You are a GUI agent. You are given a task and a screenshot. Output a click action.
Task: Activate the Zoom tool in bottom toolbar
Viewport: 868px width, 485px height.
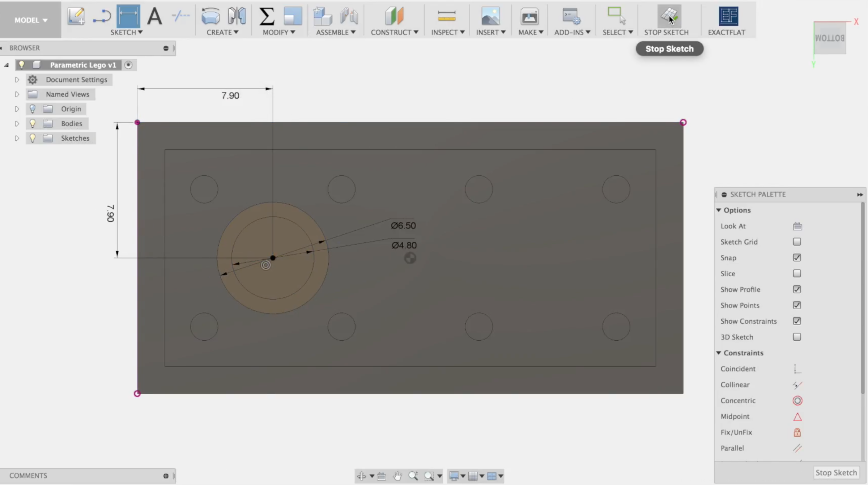414,476
